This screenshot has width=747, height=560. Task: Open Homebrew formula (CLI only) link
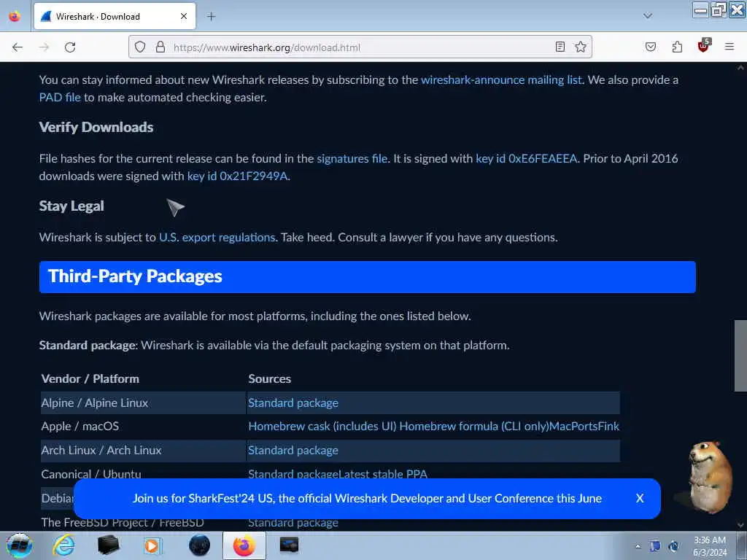point(474,426)
